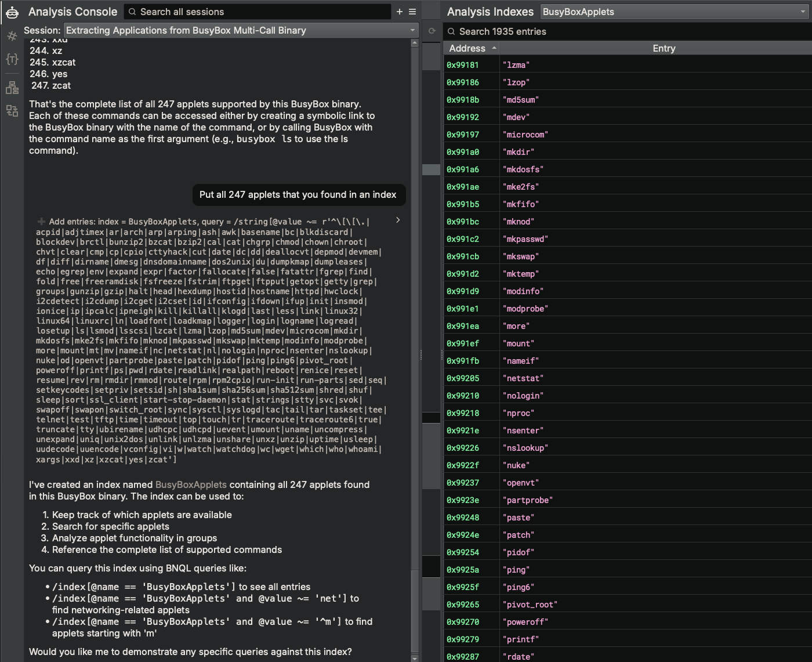Select the "patch" entry row
The image size is (812, 662).
point(628,535)
